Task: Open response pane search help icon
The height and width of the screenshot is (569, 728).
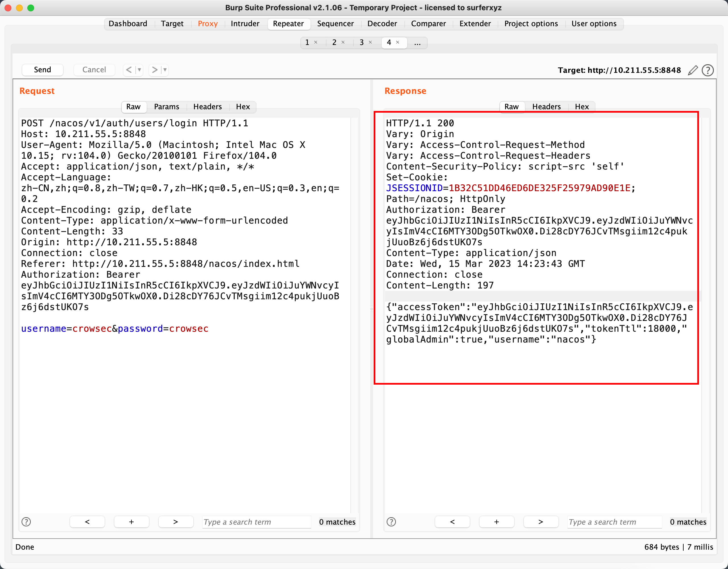Action: [x=391, y=522]
